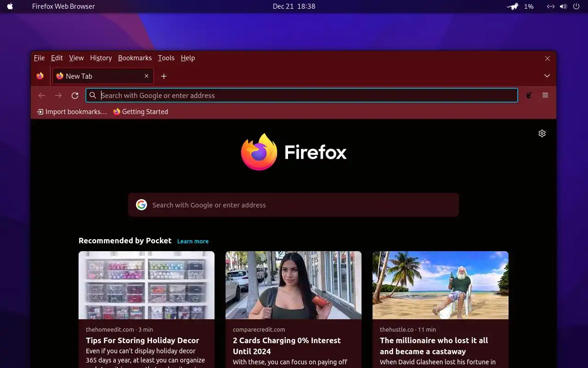Screen dimensions: 588x368
Task: Click the Firefox logo on new tab page
Action: tap(294, 152)
